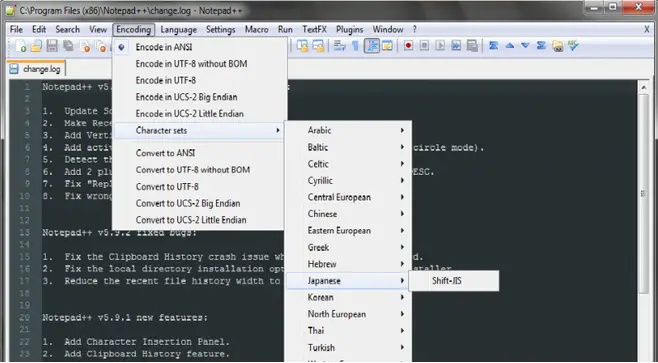Click the New file toolbar icon
658x363 pixels.
coord(21,46)
